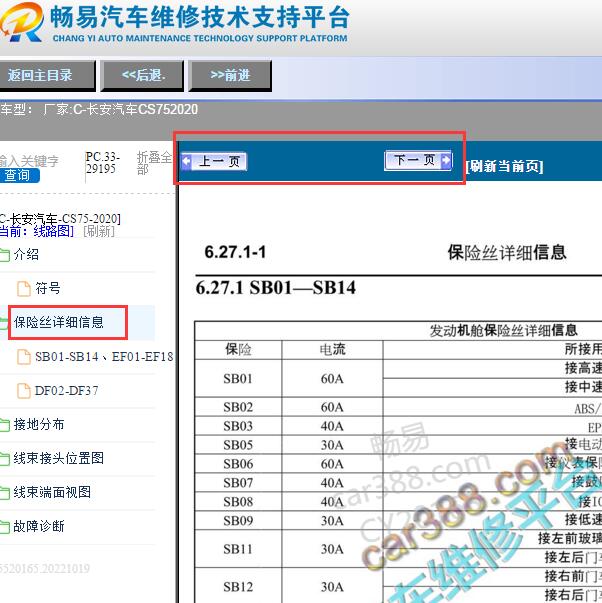Click the SB01-SB14 page icon
The height and width of the screenshot is (603, 602).
point(23,357)
